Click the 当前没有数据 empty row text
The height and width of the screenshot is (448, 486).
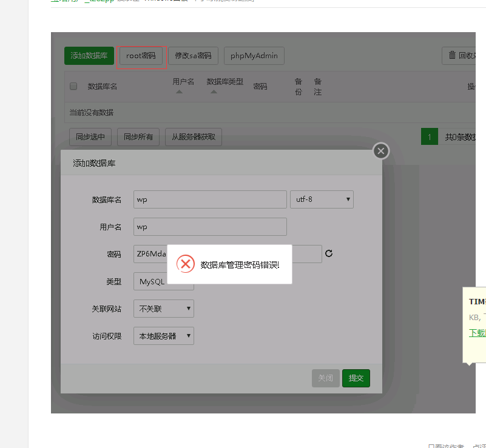(x=91, y=112)
